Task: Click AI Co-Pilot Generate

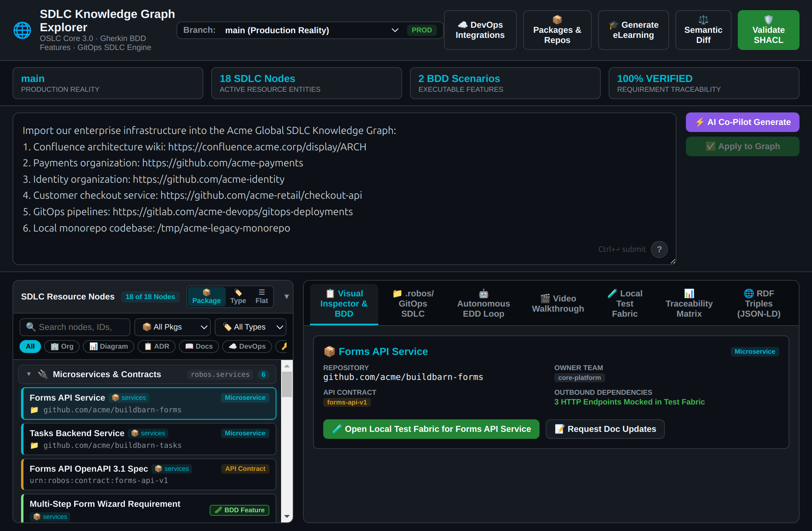Action: 743,122
